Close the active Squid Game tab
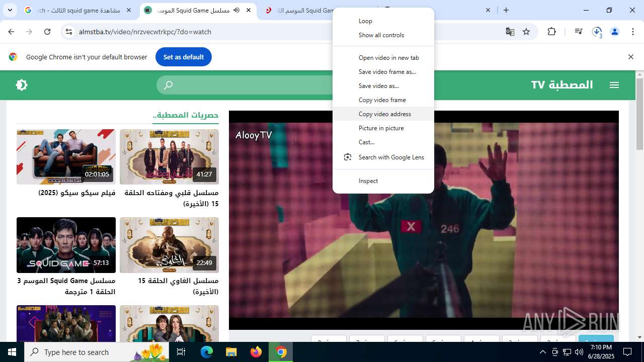644x362 pixels. click(249, 10)
